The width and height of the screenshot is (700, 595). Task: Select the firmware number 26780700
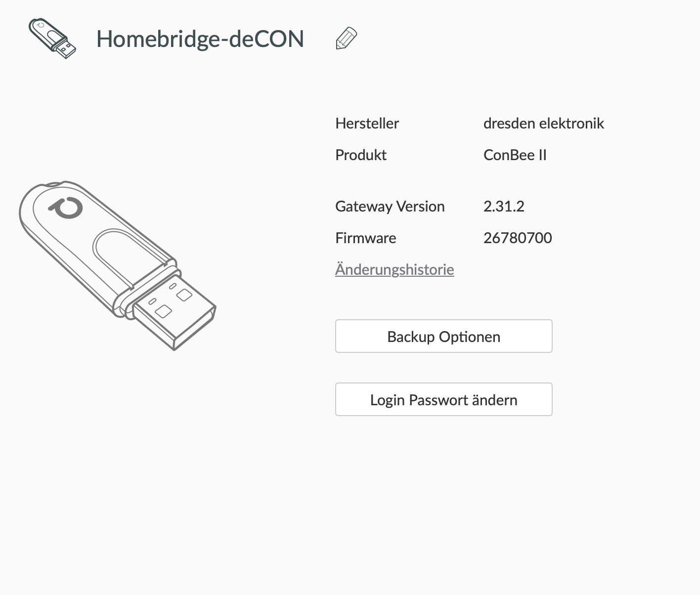click(x=518, y=238)
